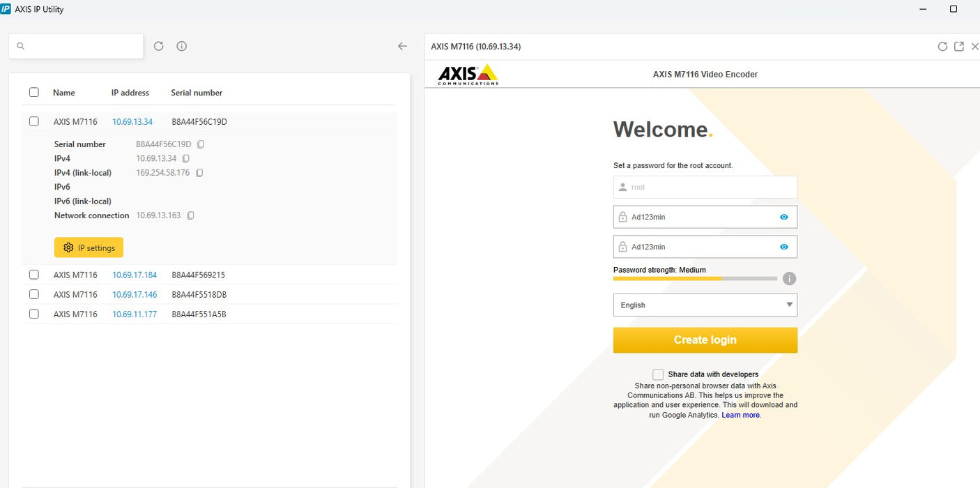The height and width of the screenshot is (488, 980).
Task: Select checkbox for device 10.69.13.34
Action: (34, 121)
